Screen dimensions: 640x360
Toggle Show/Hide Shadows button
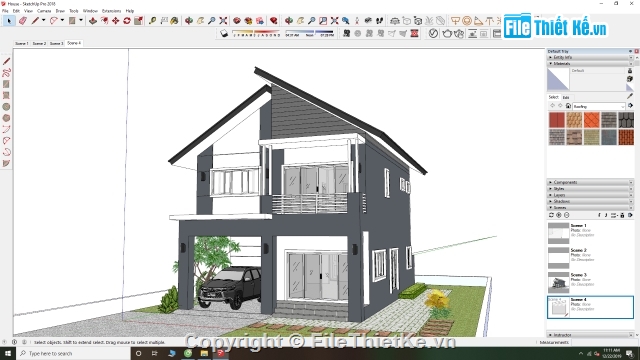[x=224, y=34]
